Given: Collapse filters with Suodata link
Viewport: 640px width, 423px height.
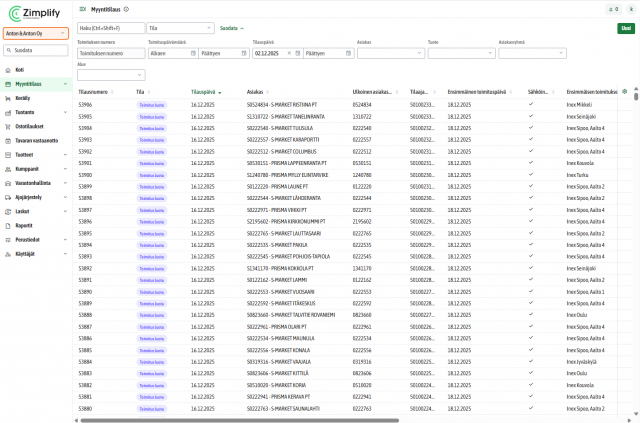Looking at the screenshot, I should tap(231, 28).
